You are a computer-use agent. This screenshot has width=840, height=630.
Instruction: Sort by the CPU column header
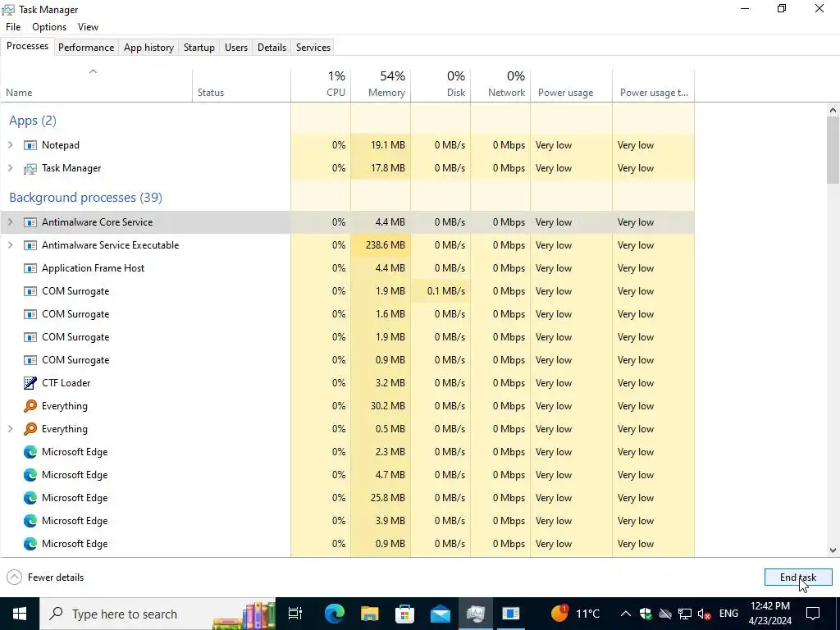tap(321, 85)
